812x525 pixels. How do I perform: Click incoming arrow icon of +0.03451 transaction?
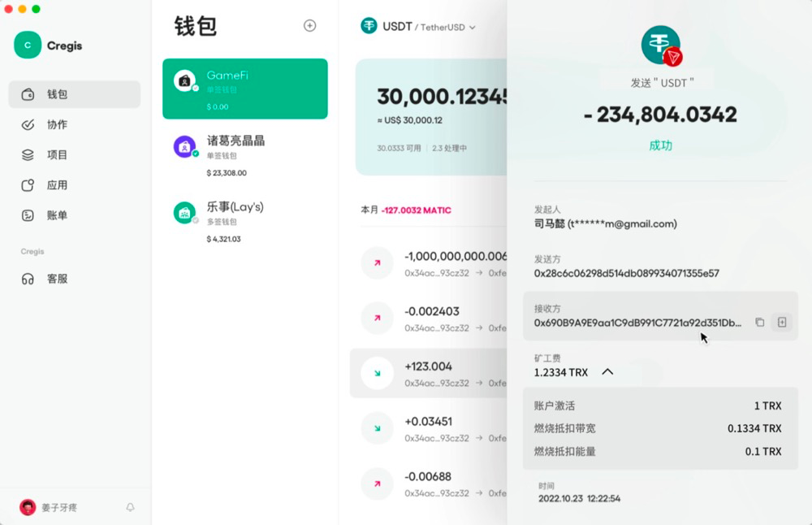point(377,428)
